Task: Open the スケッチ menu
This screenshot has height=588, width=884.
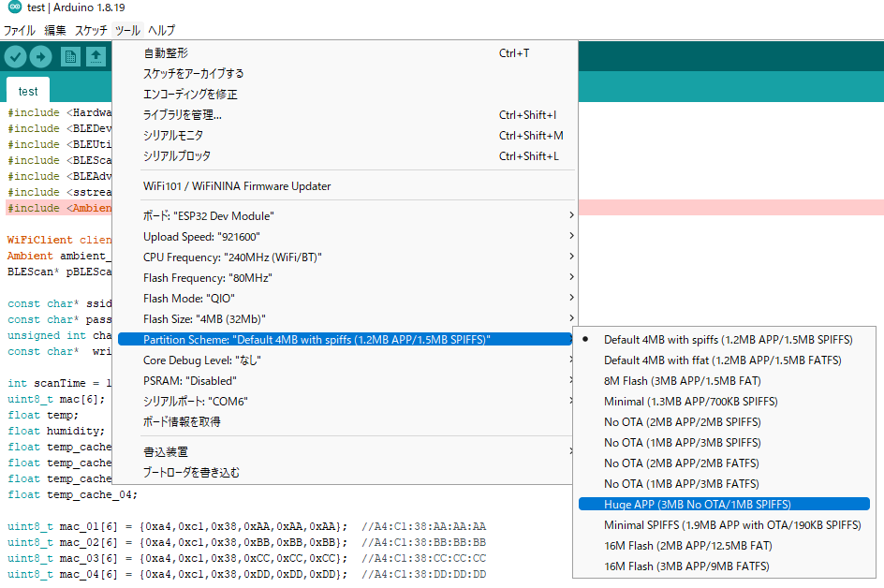Action: tap(91, 31)
